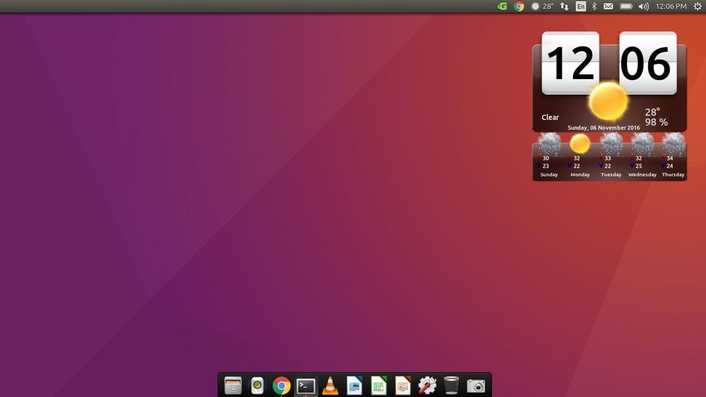
Task: Open LibreOffice Calc from the dock
Action: [379, 386]
